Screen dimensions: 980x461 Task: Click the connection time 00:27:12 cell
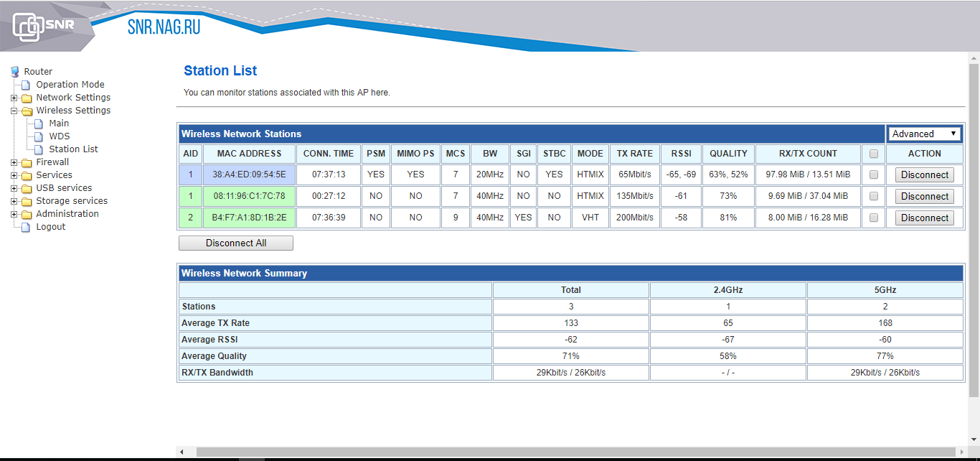(329, 196)
